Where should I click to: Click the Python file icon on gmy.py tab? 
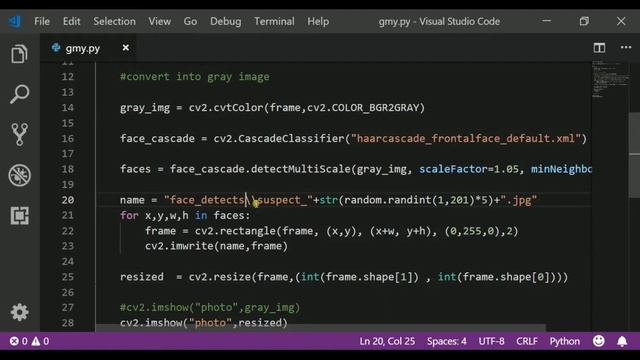click(x=56, y=48)
